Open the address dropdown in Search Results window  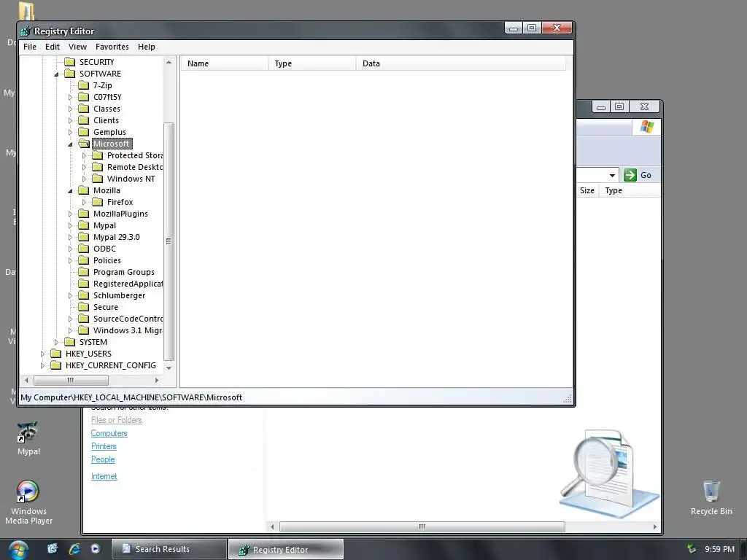click(612, 175)
